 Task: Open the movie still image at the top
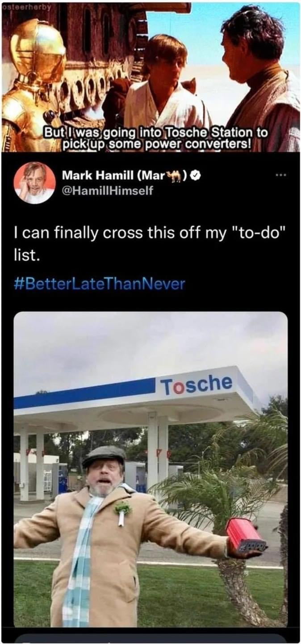pos(150,76)
